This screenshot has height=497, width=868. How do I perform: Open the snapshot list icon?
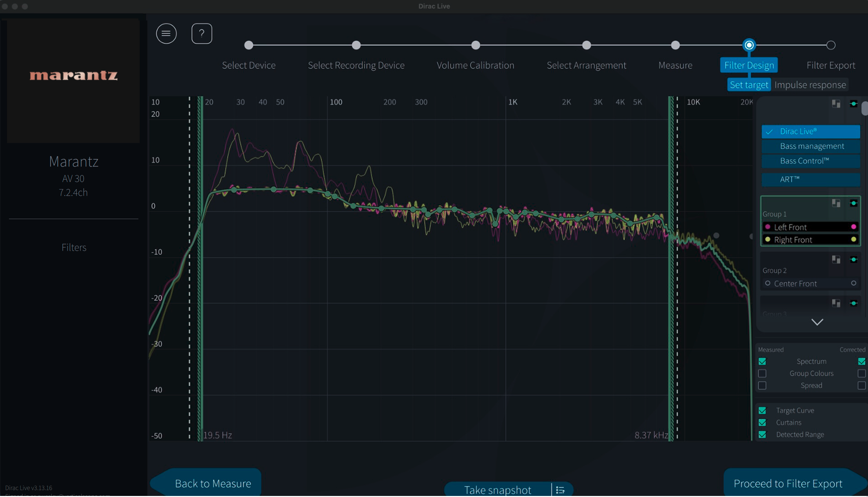561,490
